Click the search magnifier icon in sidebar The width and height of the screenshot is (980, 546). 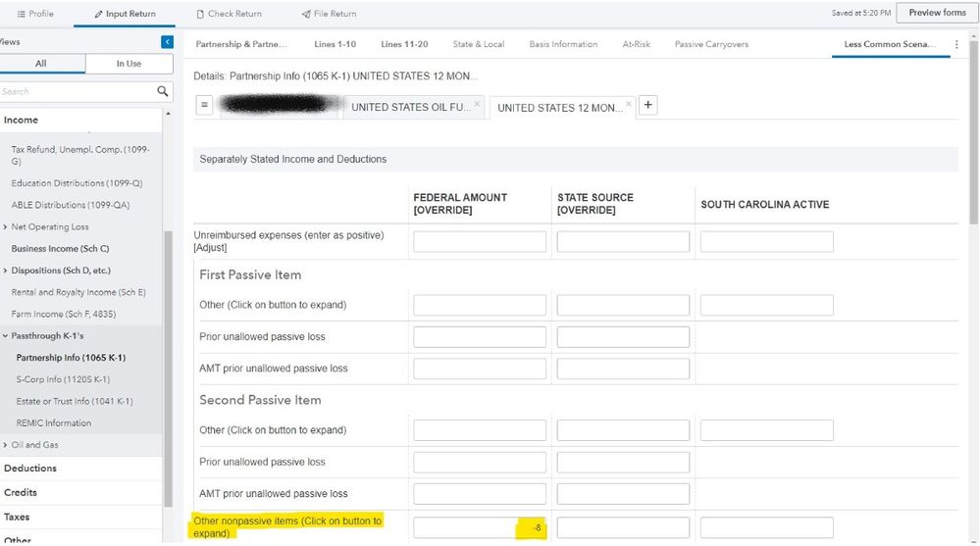[163, 91]
